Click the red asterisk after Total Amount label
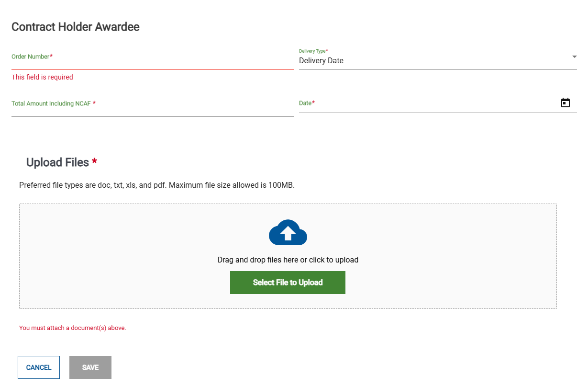Image resolution: width=588 pixels, height=387 pixels. [94, 103]
